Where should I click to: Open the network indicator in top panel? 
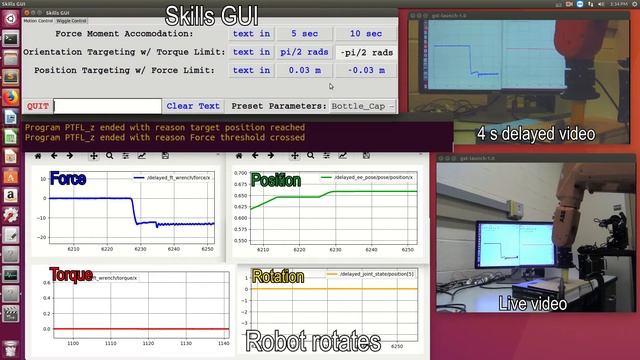(591, 4)
